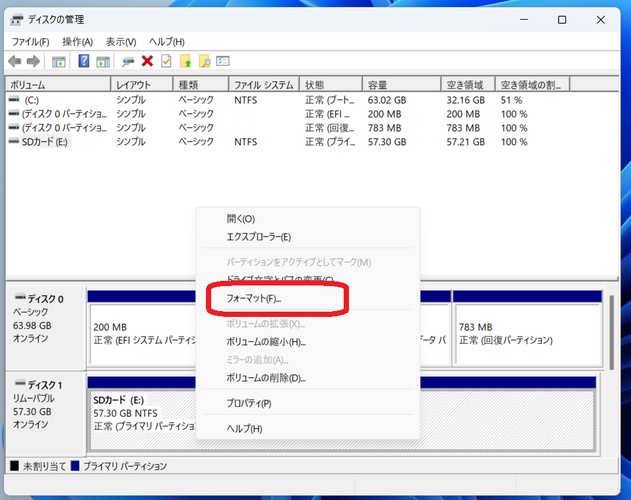Screen dimensions: 631x500
Task: Sort by the 種類 column header
Action: pos(201,85)
